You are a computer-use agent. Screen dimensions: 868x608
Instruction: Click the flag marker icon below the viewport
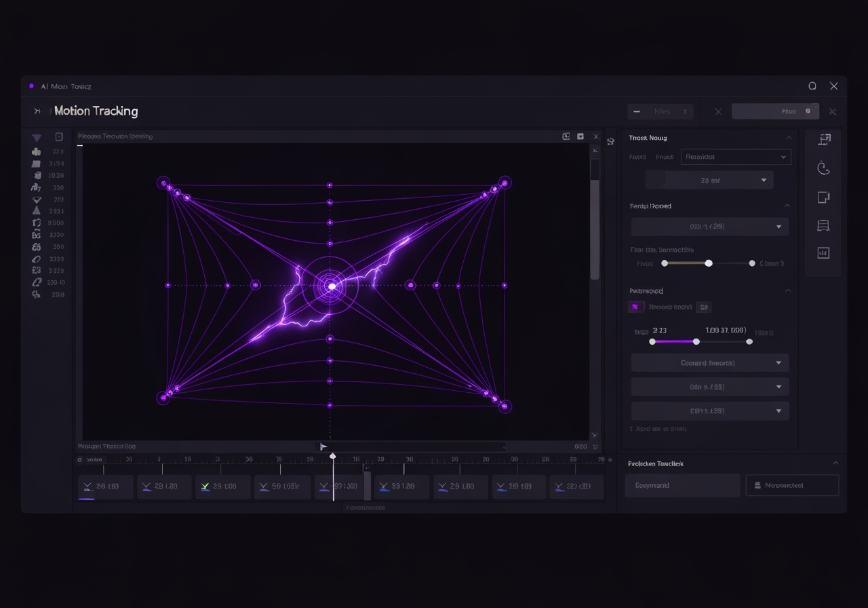324,446
